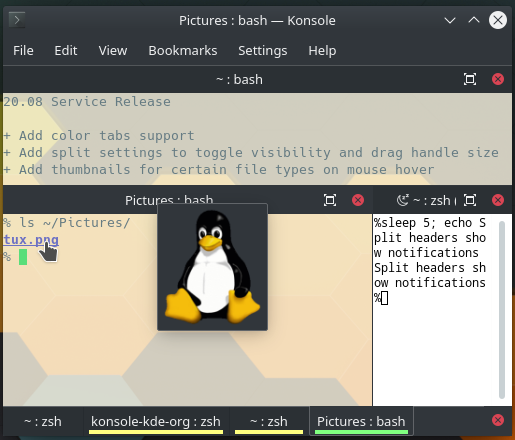Viewport: 515px width, 440px height.
Task: Switch to the first '~ : zsh' tab
Action: point(43,422)
